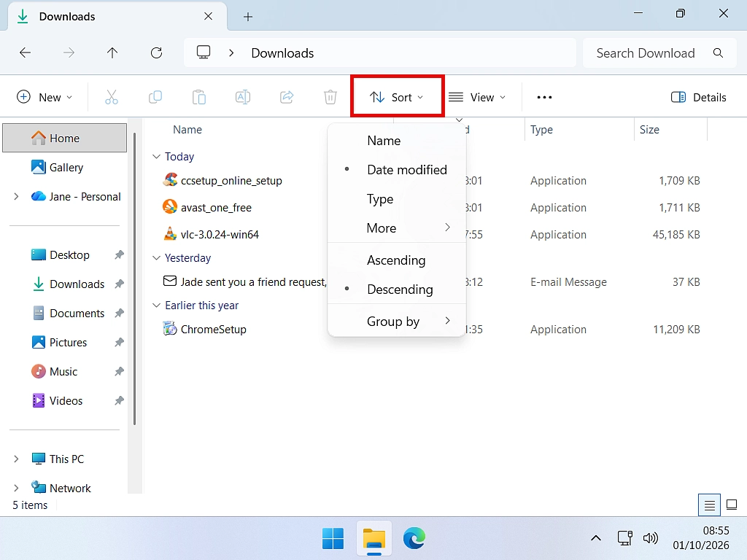Refresh the Downloads folder view
Viewport: 747px width, 560px height.
[x=156, y=52]
